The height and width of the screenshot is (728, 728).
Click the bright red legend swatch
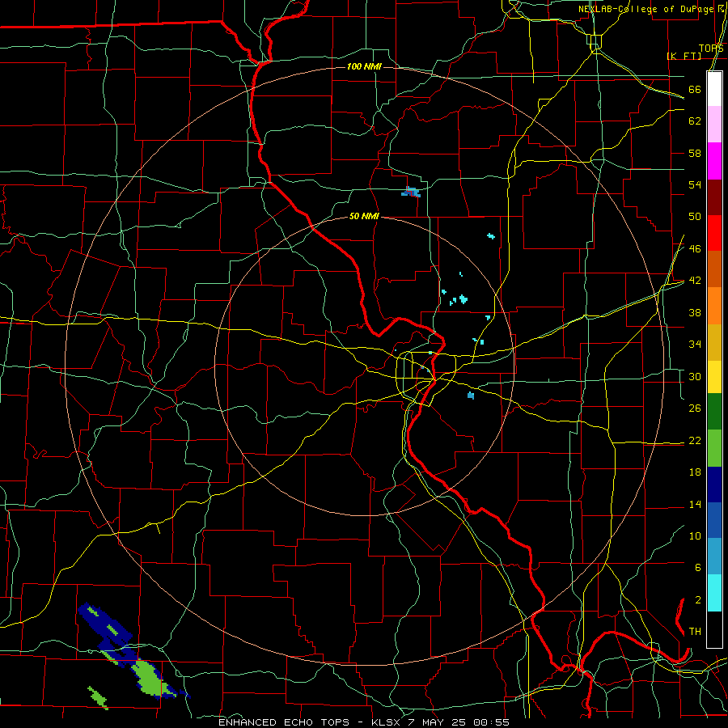tap(714, 233)
